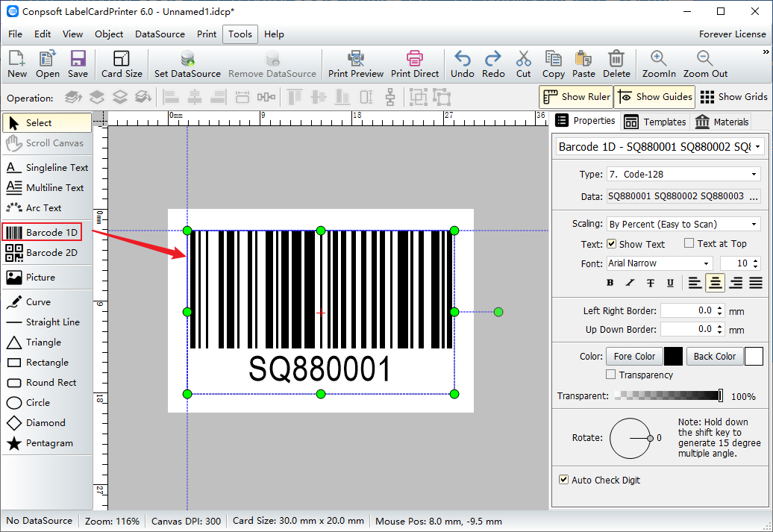This screenshot has width=773, height=532.
Task: Click the Zoom Out icon
Action: click(x=705, y=64)
